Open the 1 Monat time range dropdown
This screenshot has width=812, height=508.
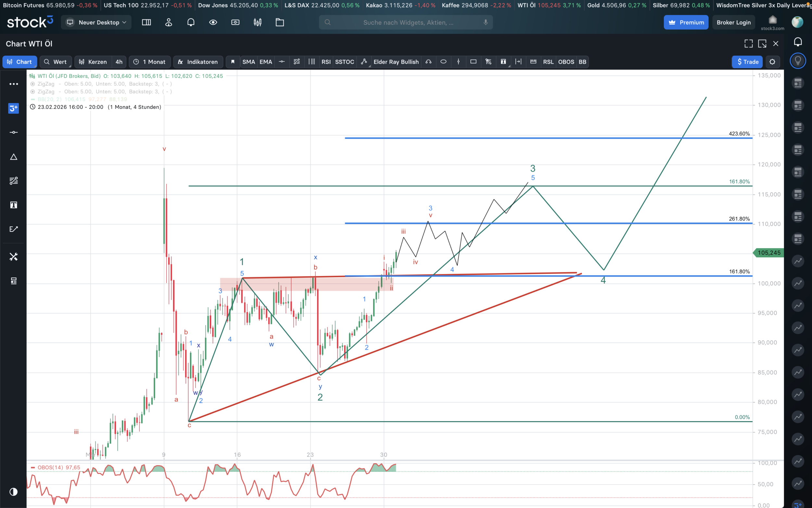150,62
